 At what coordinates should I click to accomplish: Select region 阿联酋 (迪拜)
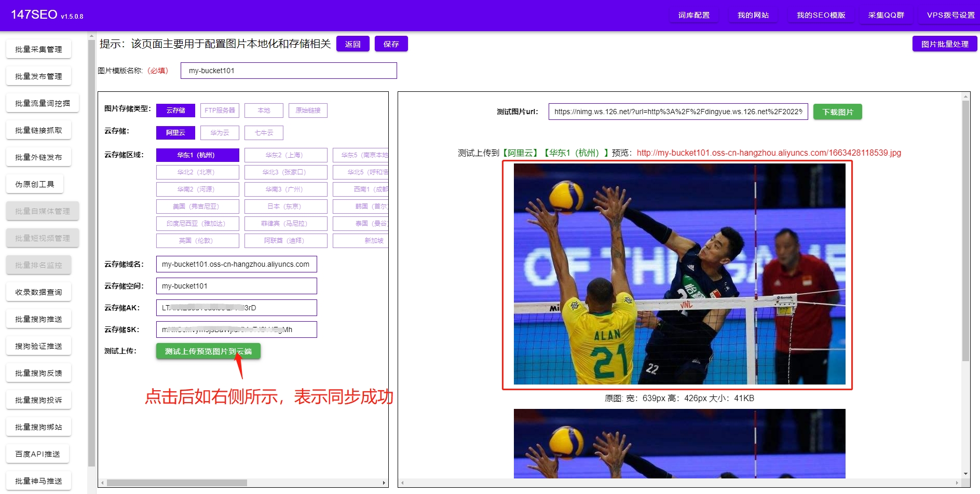(x=286, y=241)
